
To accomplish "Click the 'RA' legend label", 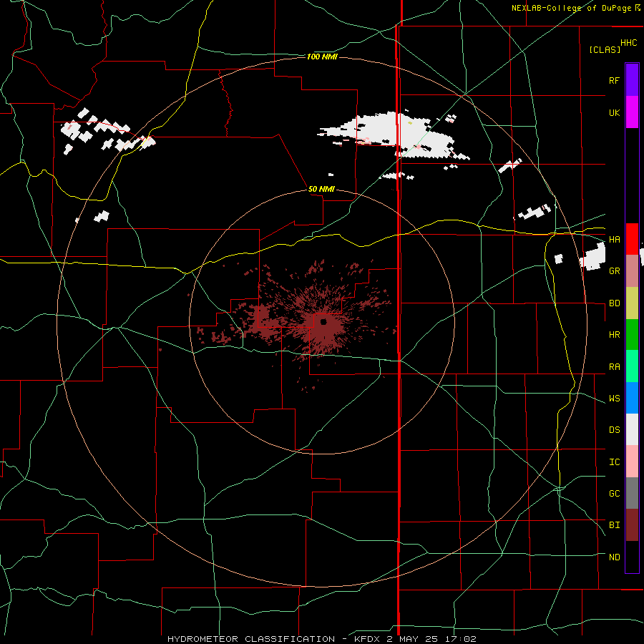I will click(x=614, y=367).
